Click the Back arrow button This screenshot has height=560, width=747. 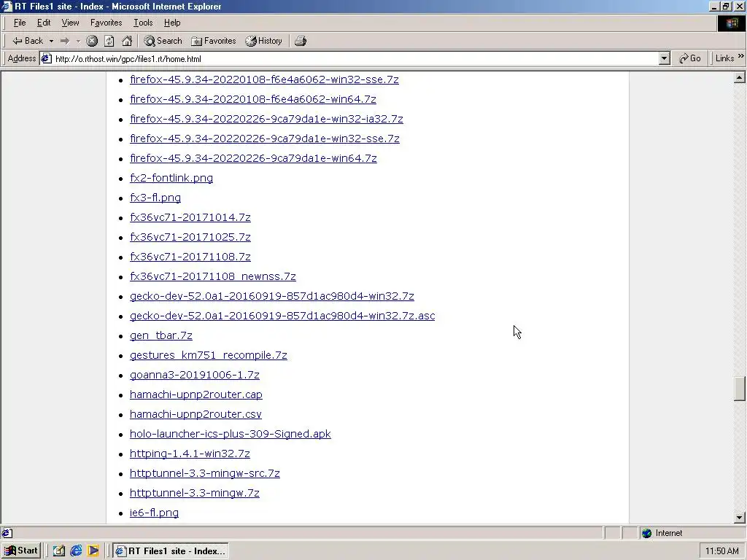(28, 41)
